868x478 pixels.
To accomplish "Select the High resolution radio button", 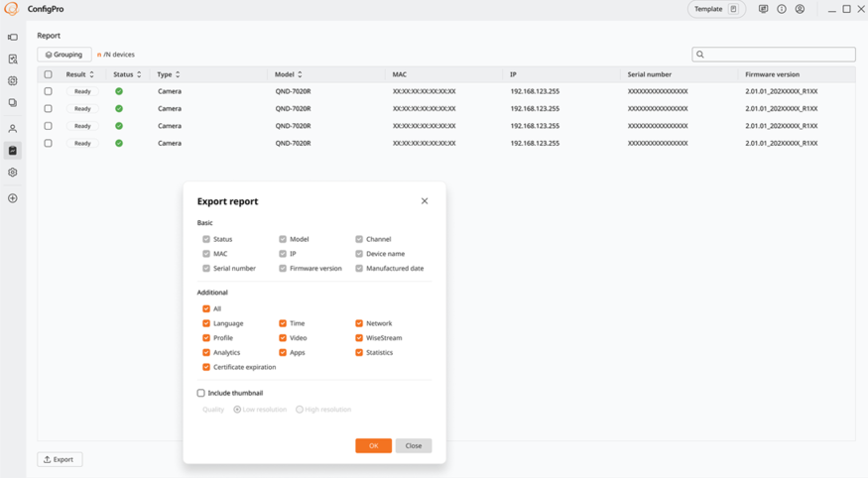I will coord(300,410).
